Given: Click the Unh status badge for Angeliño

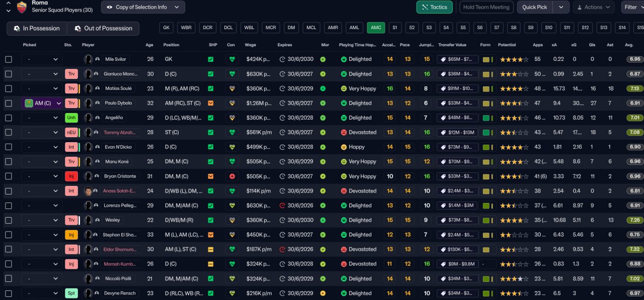Looking at the screenshot, I should 71,118.
